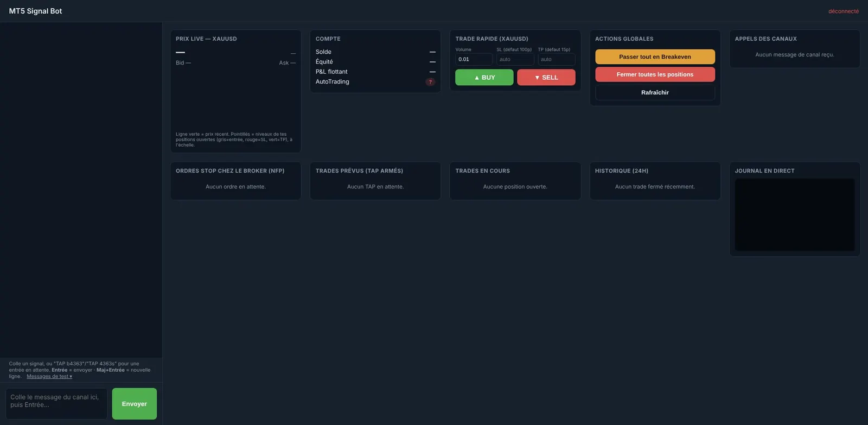The width and height of the screenshot is (868, 425).
Task: Click 'Aucun TAP en attente.' text
Action: (375, 187)
